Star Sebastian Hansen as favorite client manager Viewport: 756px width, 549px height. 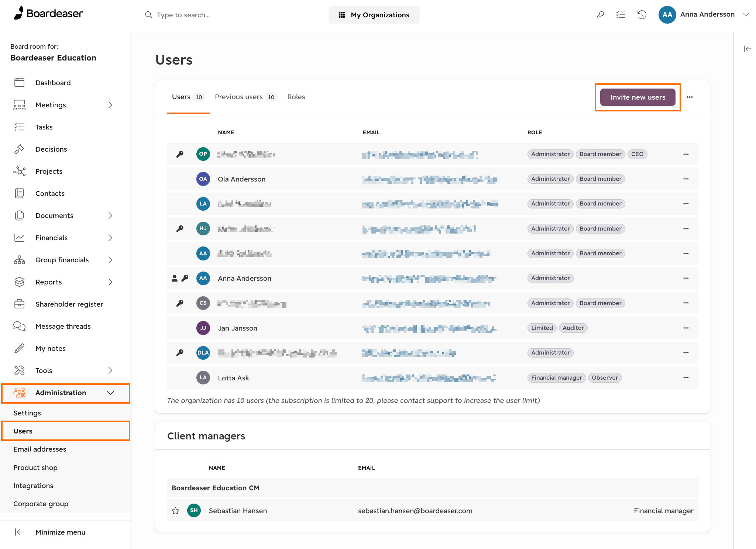point(175,511)
